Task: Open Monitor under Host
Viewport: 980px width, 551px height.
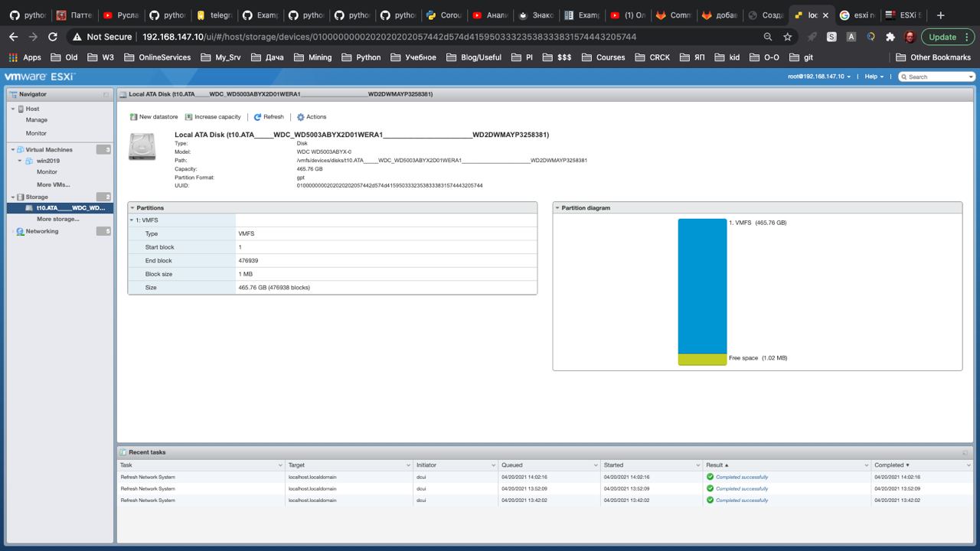Action: pyautogui.click(x=36, y=133)
